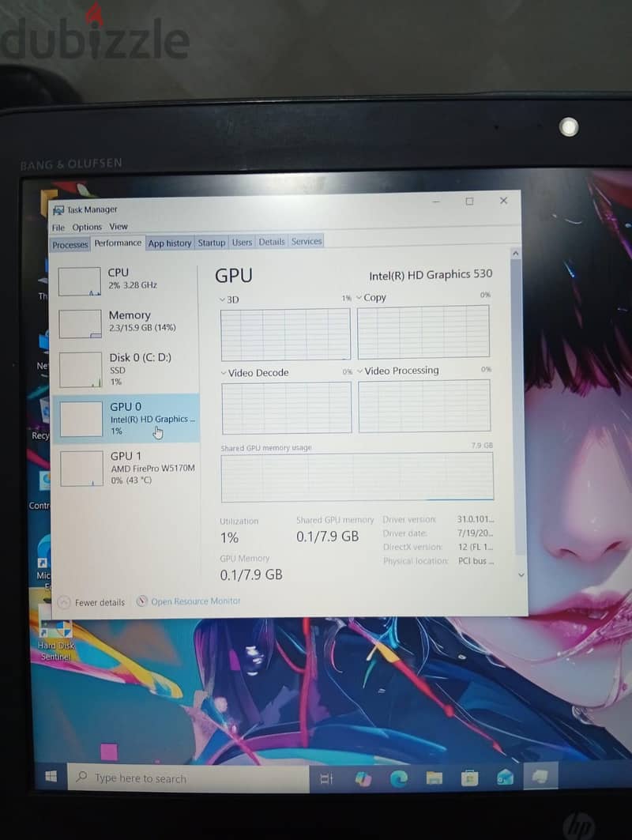Switch to the Details tab
This screenshot has width=632, height=840.
[272, 242]
